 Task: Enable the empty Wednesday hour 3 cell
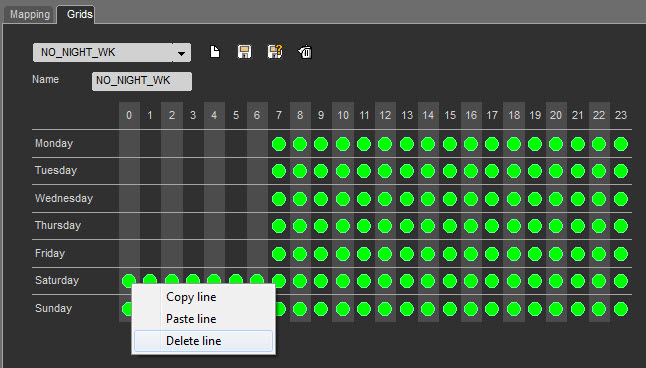[x=193, y=199]
